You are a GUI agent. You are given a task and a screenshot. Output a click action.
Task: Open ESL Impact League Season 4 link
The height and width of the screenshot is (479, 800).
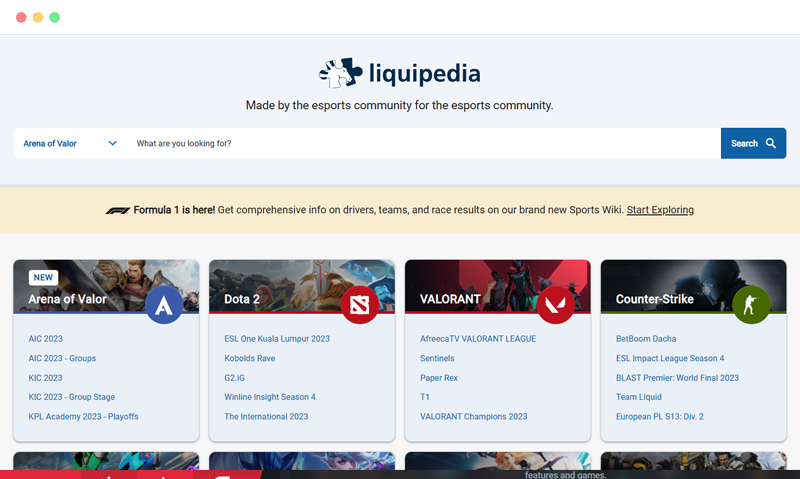pos(670,358)
